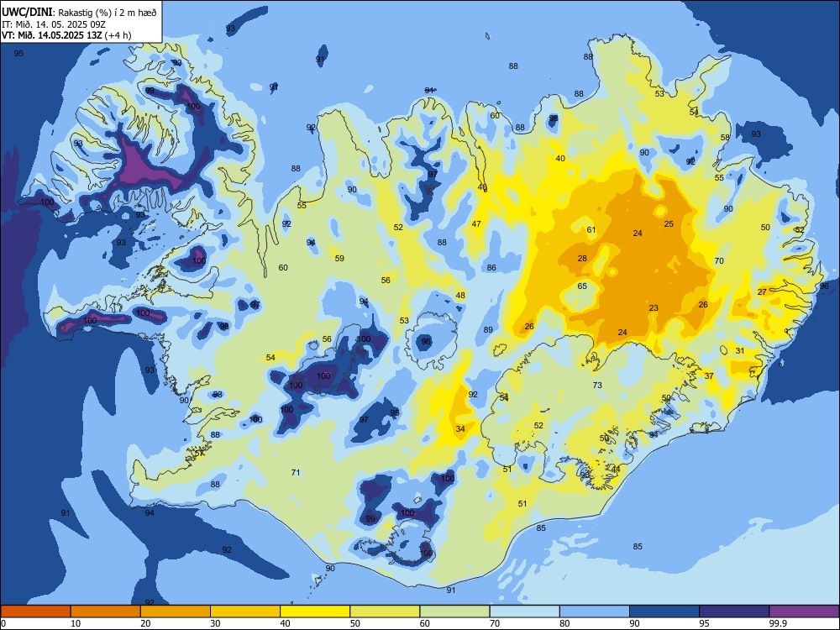Click the humidity value 65 on the map

click(582, 286)
